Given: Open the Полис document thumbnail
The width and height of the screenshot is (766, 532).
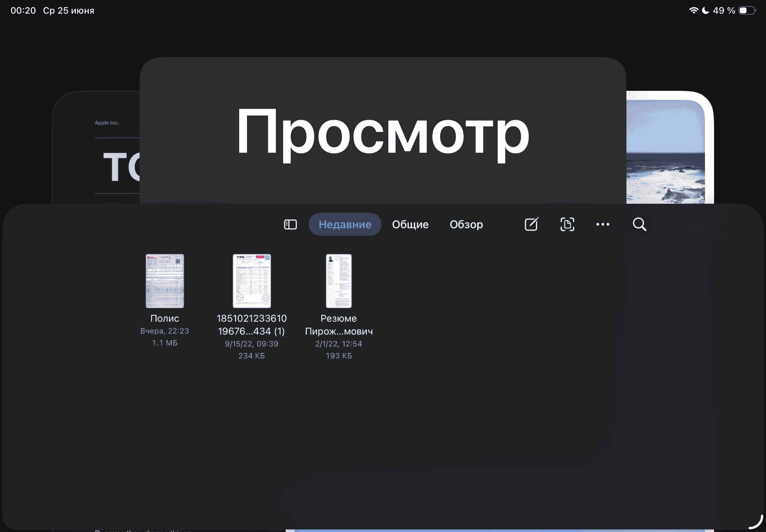Looking at the screenshot, I should [165, 281].
